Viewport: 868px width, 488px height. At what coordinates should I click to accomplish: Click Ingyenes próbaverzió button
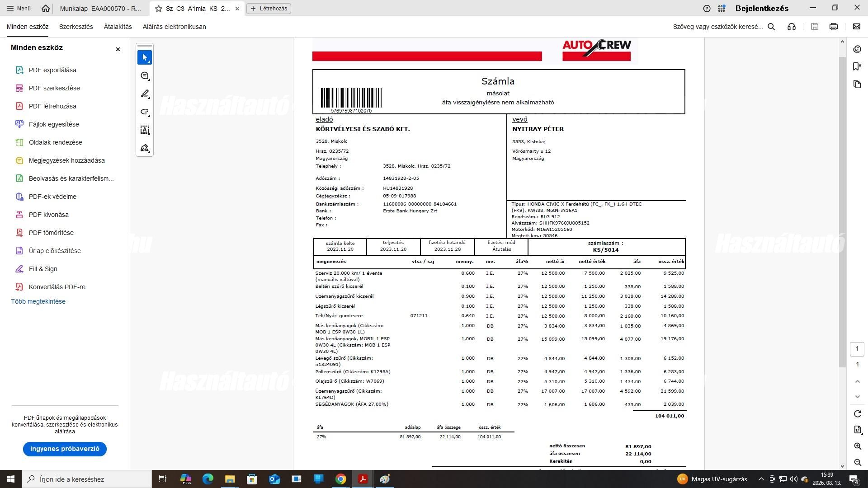pos(65,449)
